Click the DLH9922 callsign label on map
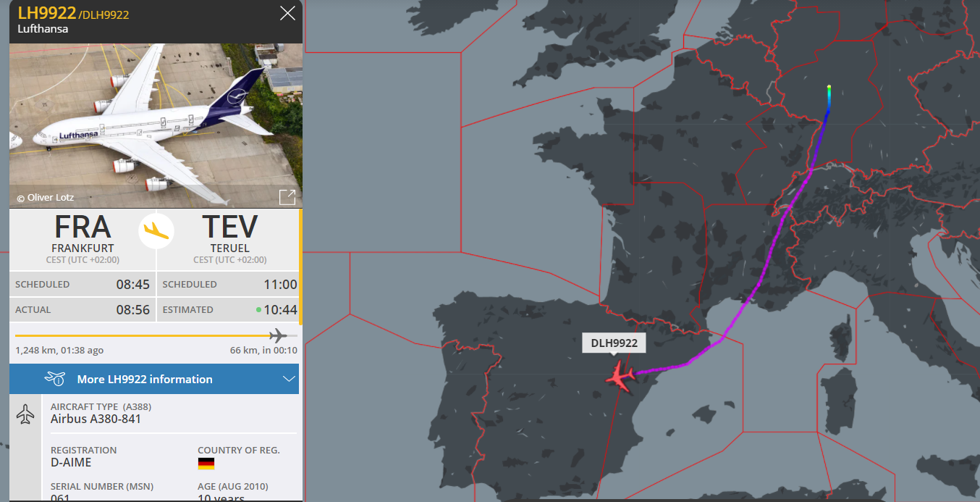 pyautogui.click(x=614, y=343)
